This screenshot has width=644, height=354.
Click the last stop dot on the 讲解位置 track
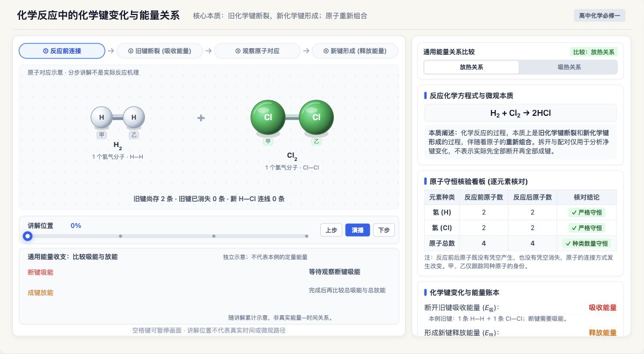click(x=306, y=236)
